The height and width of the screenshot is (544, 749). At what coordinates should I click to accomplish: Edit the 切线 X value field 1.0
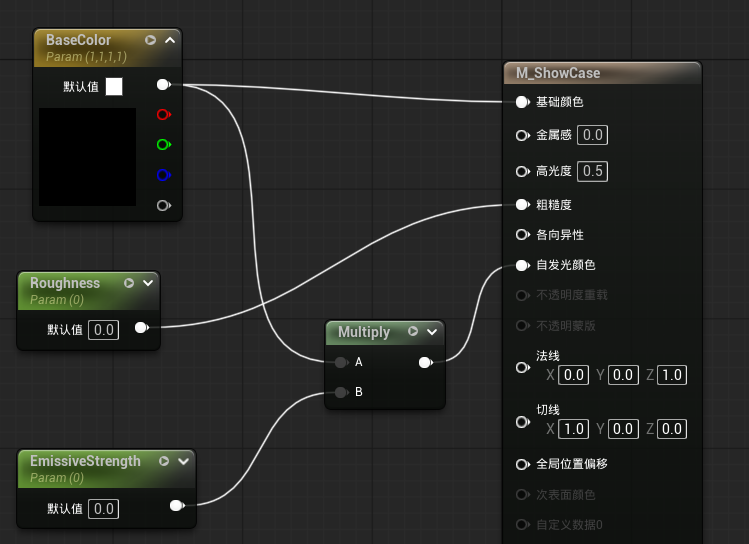point(573,429)
